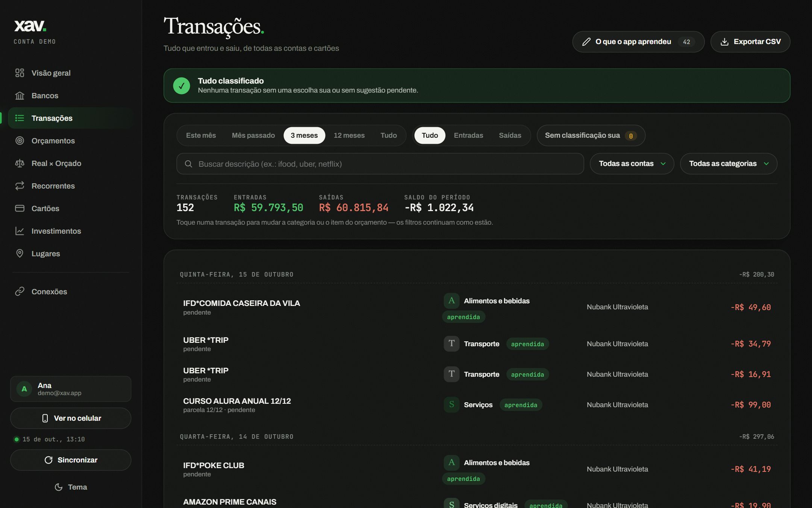Viewport: 812px width, 508px height.
Task: Open Visão geral dashboard icon
Action: click(x=20, y=73)
